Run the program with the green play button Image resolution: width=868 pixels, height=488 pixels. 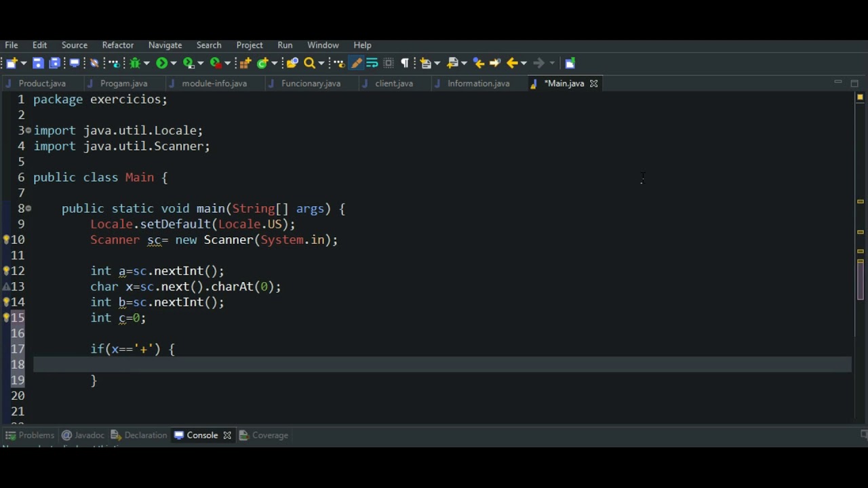pyautogui.click(x=161, y=63)
